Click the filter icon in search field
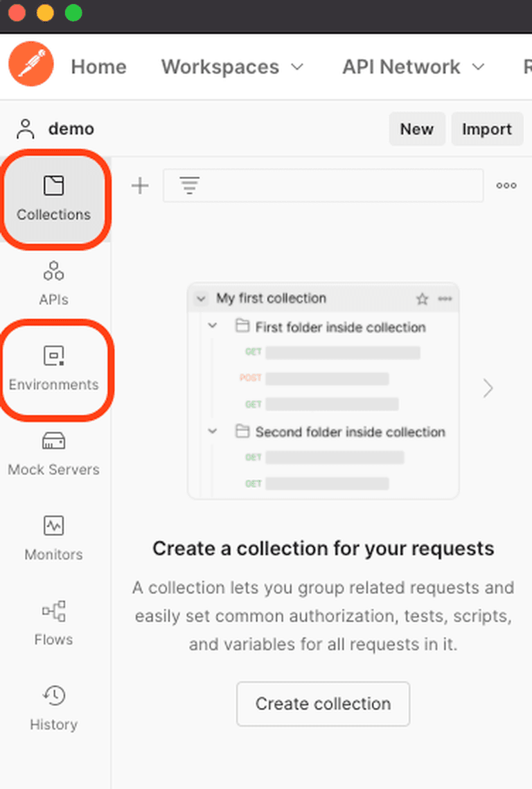 [x=190, y=186]
